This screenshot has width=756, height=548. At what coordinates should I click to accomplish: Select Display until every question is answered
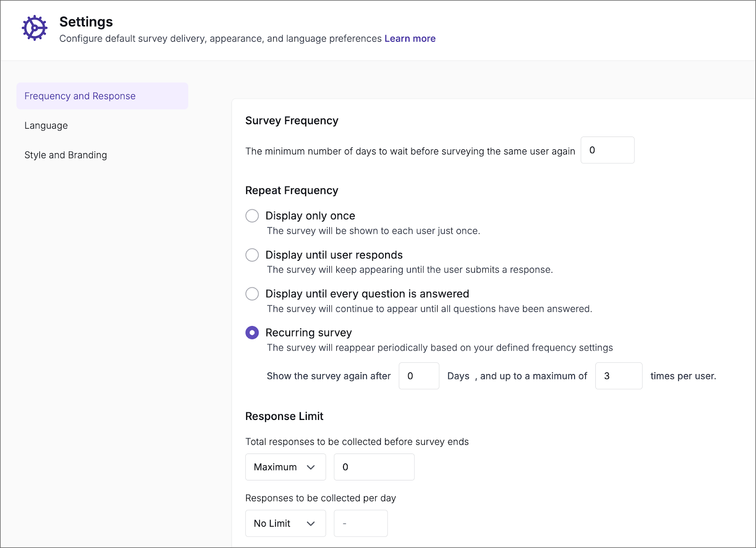[252, 293]
